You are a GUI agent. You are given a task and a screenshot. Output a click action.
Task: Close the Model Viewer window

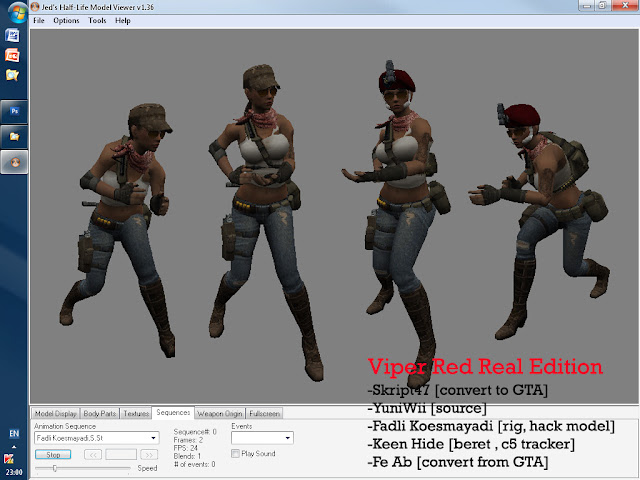pos(625,6)
